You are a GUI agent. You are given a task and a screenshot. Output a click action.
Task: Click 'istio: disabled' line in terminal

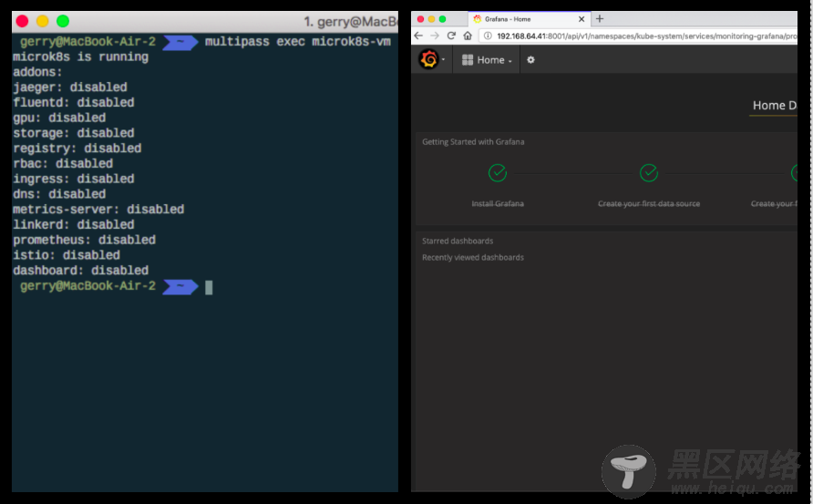[67, 255]
